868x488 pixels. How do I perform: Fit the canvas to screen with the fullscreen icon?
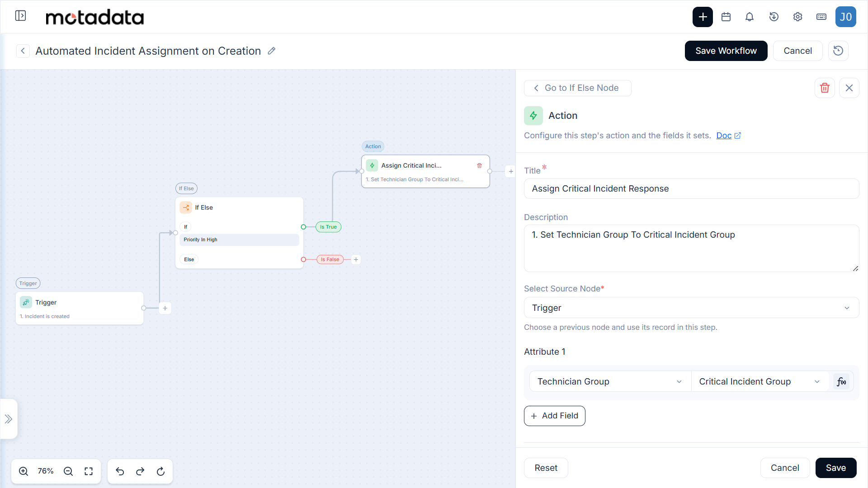coord(89,471)
